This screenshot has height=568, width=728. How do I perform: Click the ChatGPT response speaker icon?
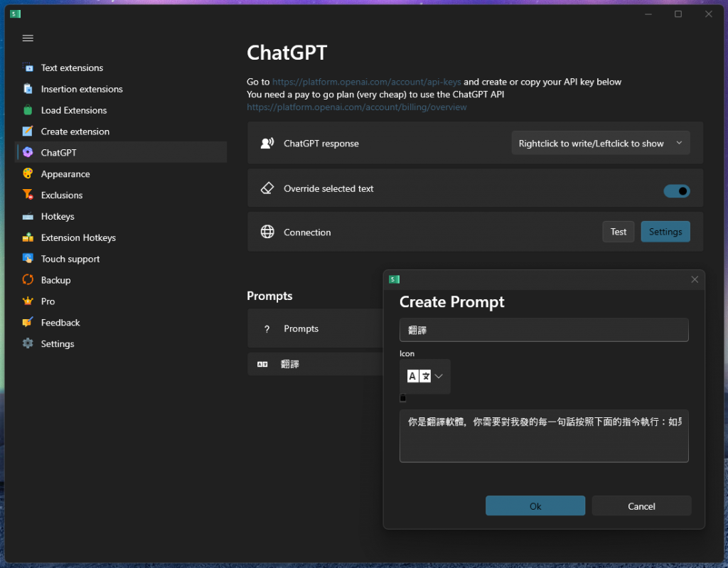[267, 143]
